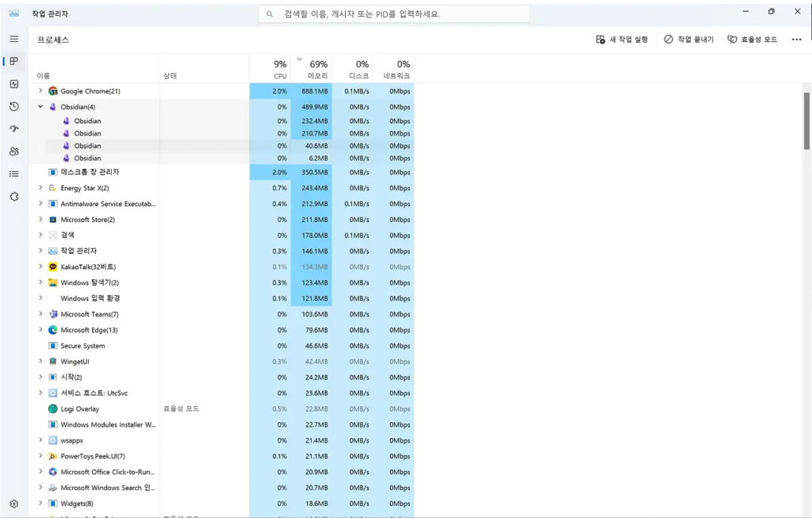
Task: Expand the Windows 탐색기(2) group
Action: 40,282
